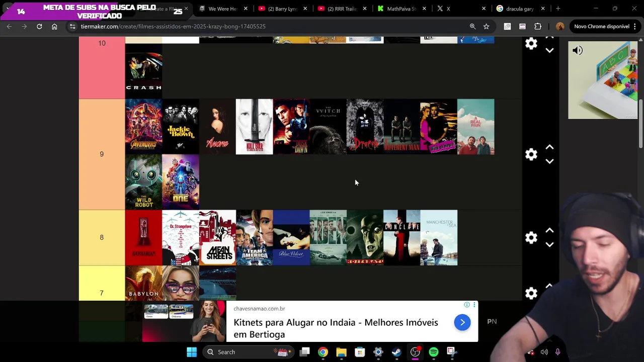Switch to the RRR Trailer tab
The height and width of the screenshot is (362, 644).
[341, 9]
